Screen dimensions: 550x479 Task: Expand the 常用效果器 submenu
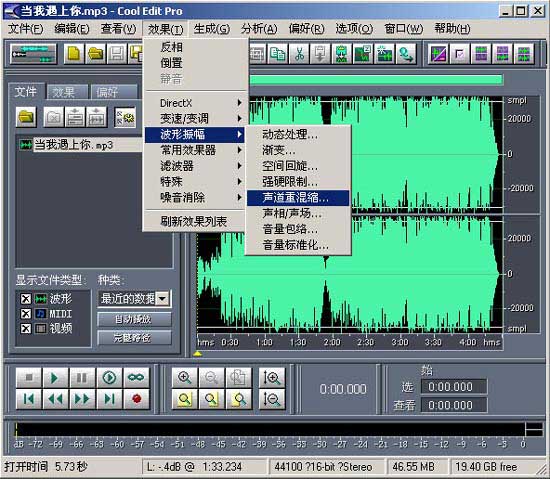[194, 150]
